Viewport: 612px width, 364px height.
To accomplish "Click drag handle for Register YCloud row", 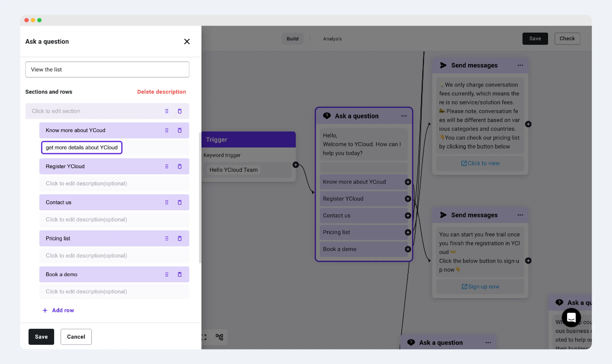I will [x=167, y=166].
